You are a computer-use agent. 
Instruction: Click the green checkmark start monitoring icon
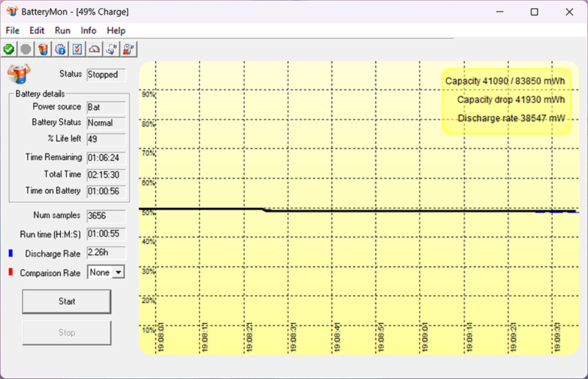tap(9, 49)
